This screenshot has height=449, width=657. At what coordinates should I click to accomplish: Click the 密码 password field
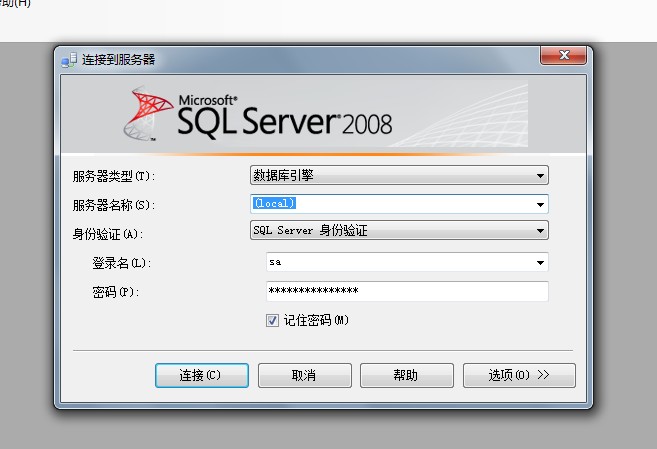click(x=407, y=291)
